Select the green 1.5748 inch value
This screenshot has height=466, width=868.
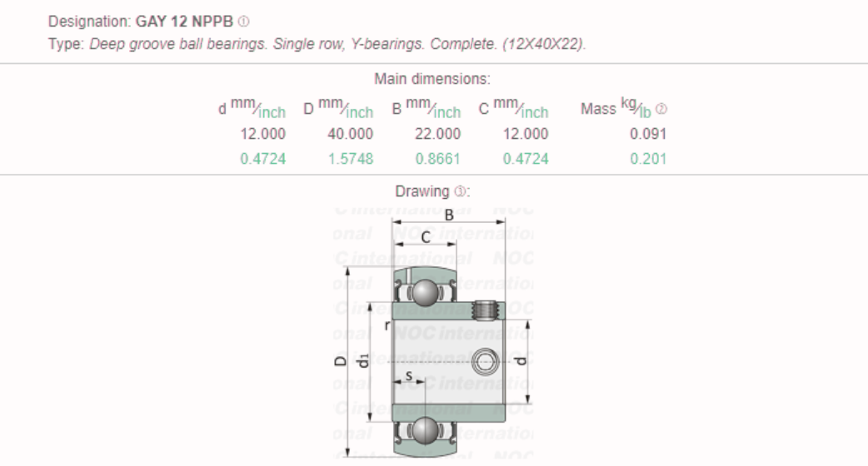(352, 158)
